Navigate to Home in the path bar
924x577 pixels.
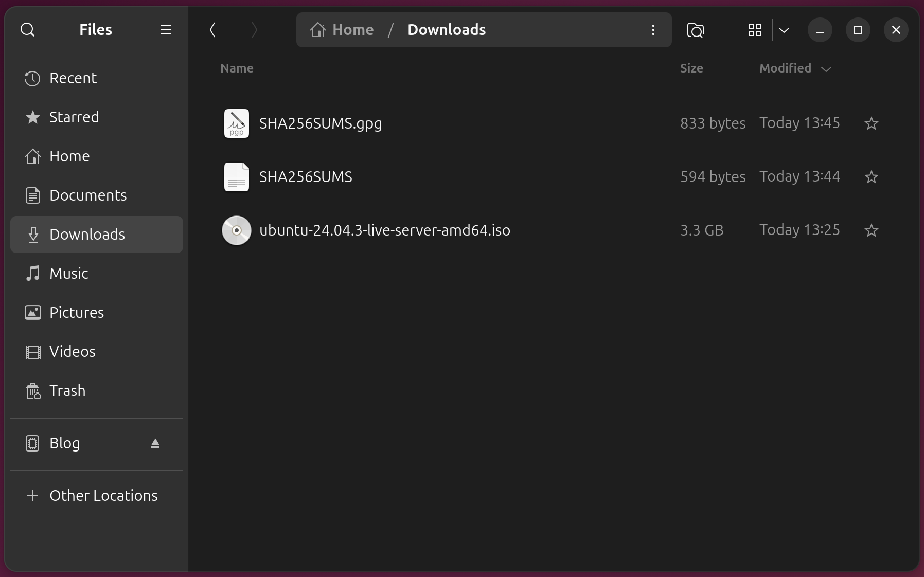(343, 30)
